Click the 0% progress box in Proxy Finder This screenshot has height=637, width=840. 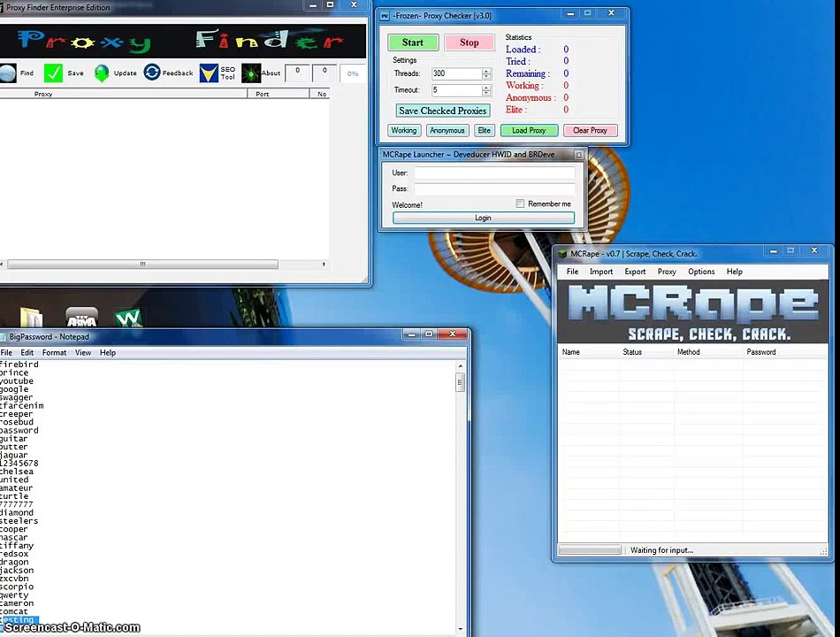point(353,73)
